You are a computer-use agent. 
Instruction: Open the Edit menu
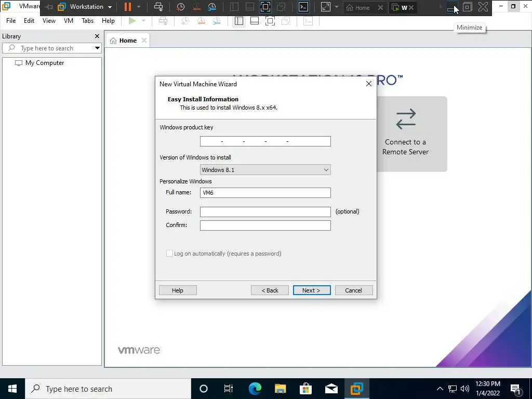tap(29, 21)
